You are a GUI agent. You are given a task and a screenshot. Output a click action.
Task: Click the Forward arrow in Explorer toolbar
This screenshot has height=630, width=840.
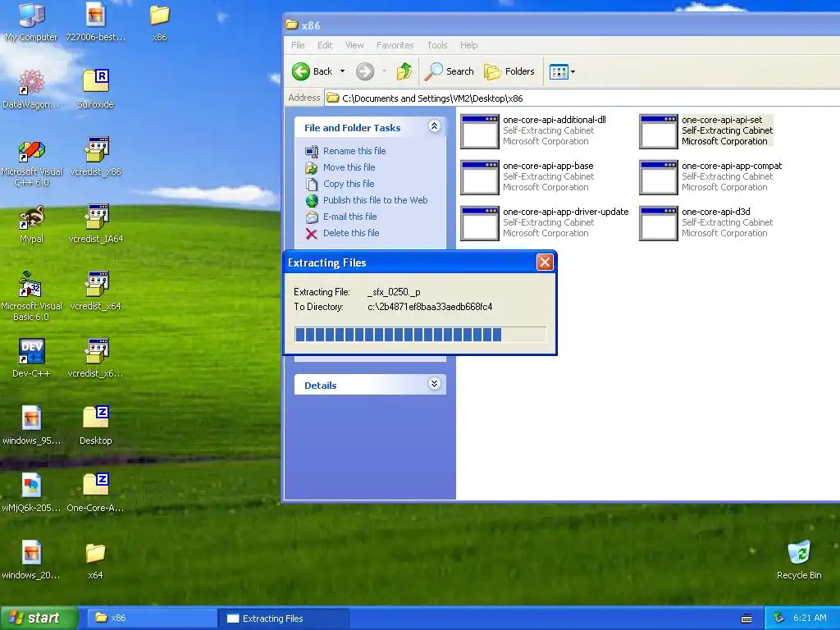365,71
